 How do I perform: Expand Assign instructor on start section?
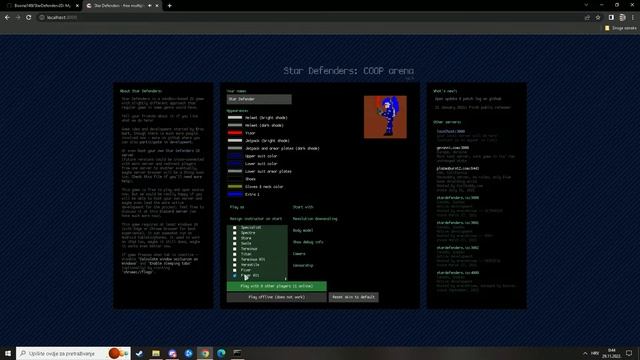coord(256,219)
